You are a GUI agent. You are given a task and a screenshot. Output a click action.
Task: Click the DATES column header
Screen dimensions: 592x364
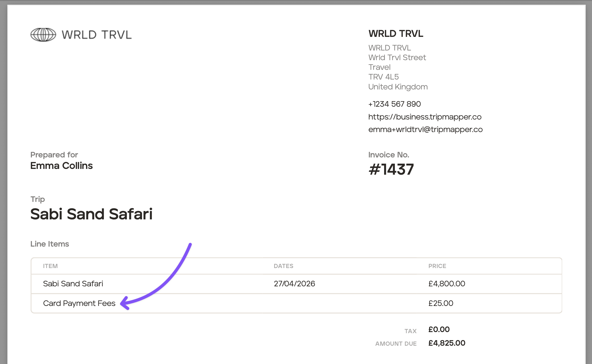283,266
